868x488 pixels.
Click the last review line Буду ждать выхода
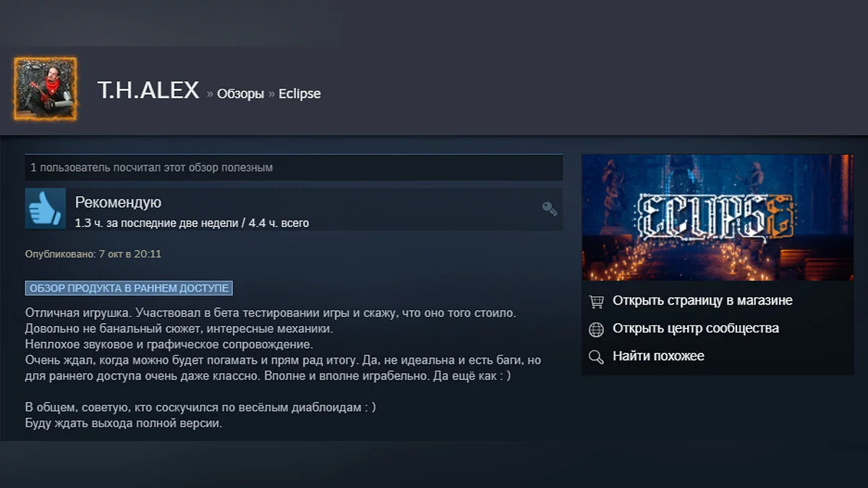pos(124,424)
